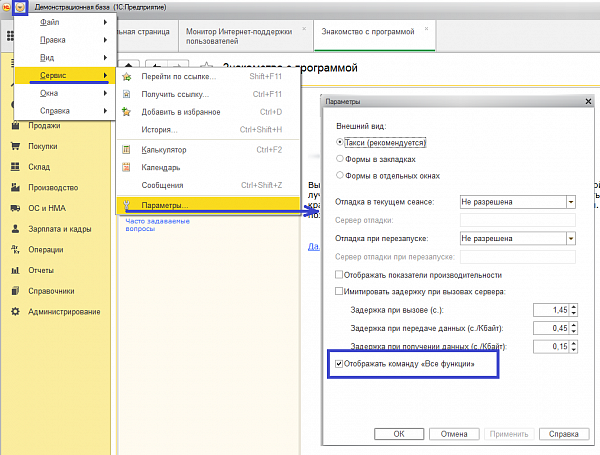Screen dimensions: 600x455
Task: Adjust Задержка при передаче данных spinner
Action: point(574,328)
